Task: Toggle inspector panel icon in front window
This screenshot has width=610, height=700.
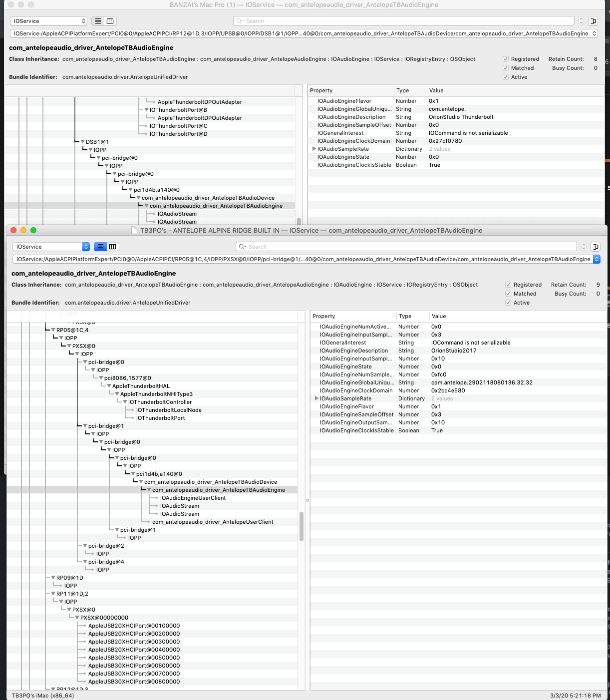Action: (596, 247)
